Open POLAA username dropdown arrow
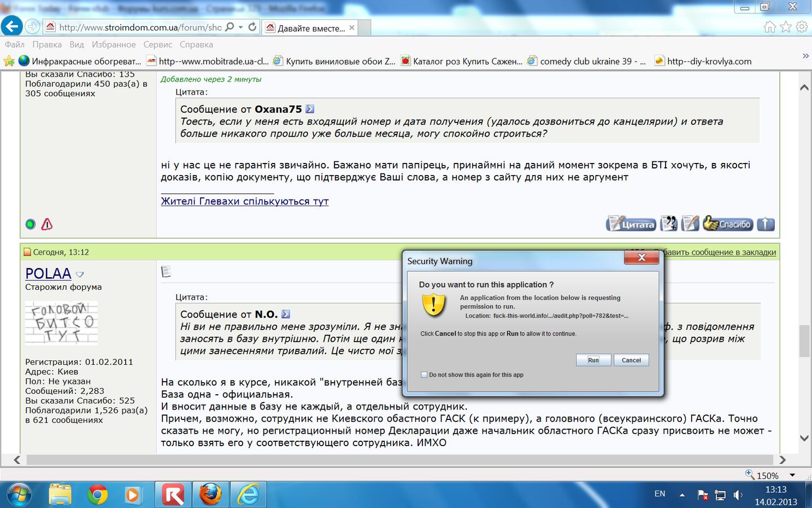This screenshot has height=508, width=812. [x=80, y=275]
